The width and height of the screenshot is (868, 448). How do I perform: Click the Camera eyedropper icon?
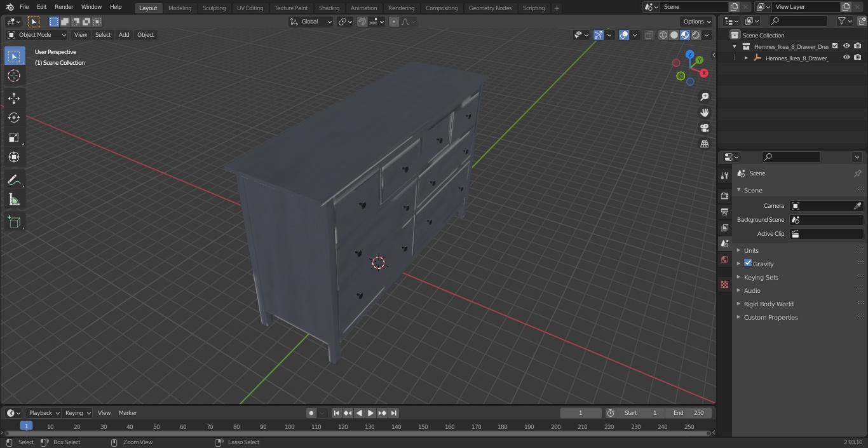[x=857, y=206]
